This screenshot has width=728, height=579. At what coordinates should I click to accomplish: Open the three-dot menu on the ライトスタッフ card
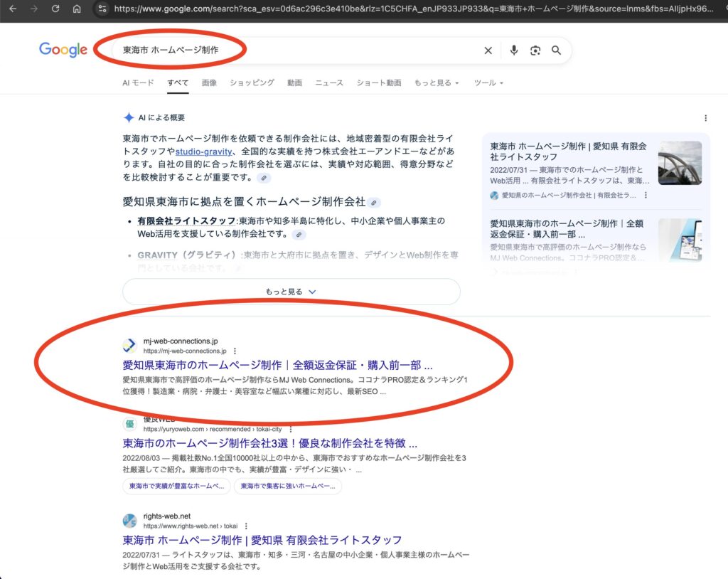coord(646,194)
